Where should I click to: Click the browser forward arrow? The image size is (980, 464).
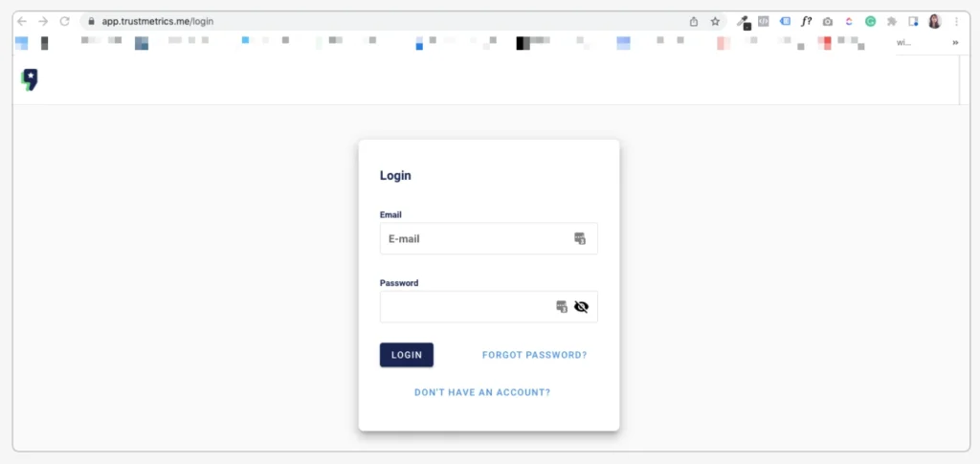pyautogui.click(x=43, y=21)
